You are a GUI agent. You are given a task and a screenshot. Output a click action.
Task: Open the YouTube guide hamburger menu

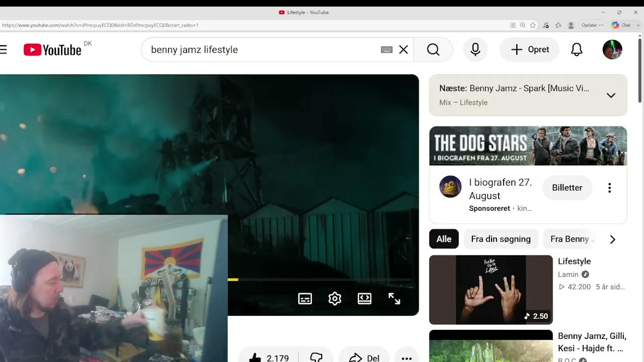[3, 49]
